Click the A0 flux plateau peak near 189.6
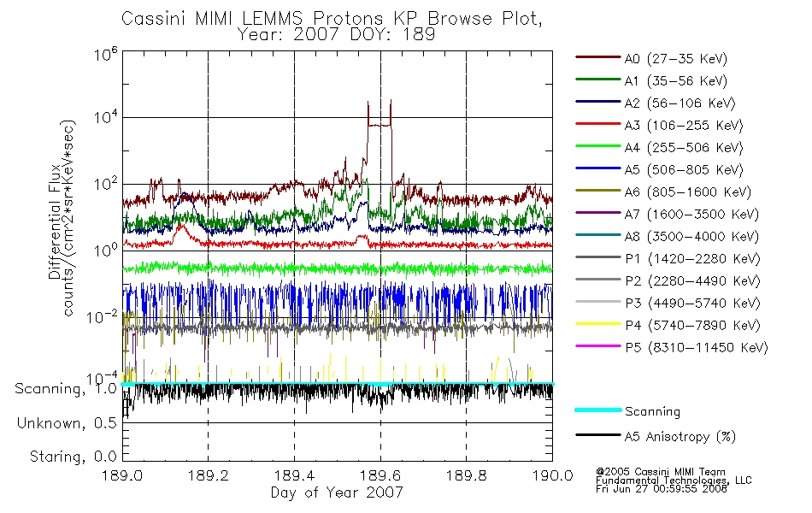Screen dimensions: 812x513 [379, 125]
